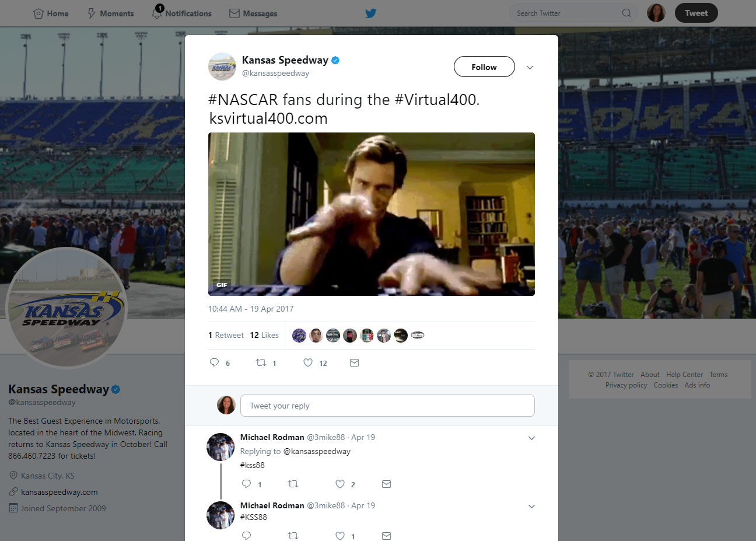
Task: Open the Messages tab
Action: coord(253,13)
